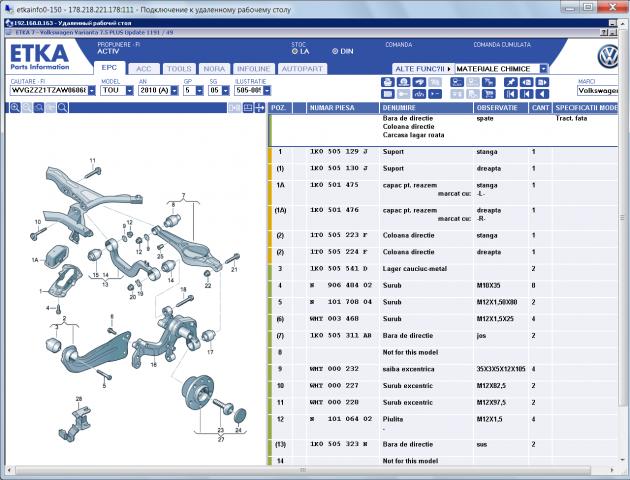Switch to the NORA tab
The width and height of the screenshot is (630, 480).
click(x=214, y=69)
